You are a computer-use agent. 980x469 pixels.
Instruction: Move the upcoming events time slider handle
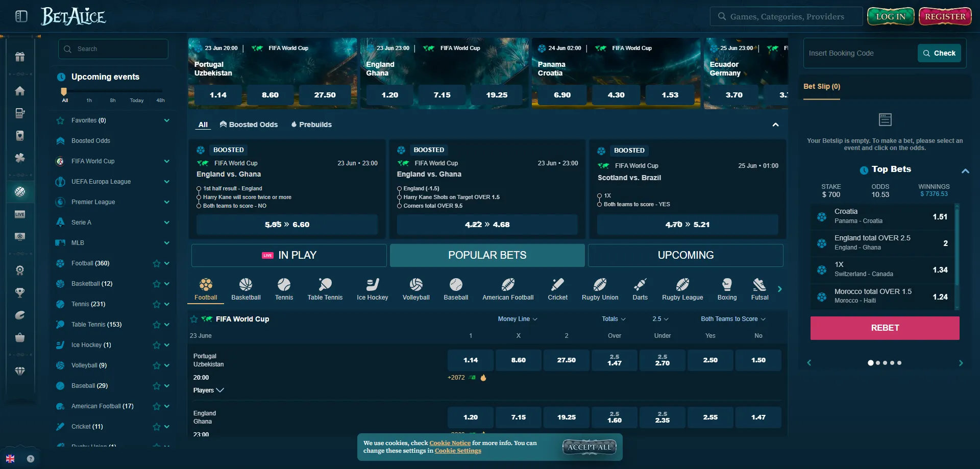coord(64,91)
